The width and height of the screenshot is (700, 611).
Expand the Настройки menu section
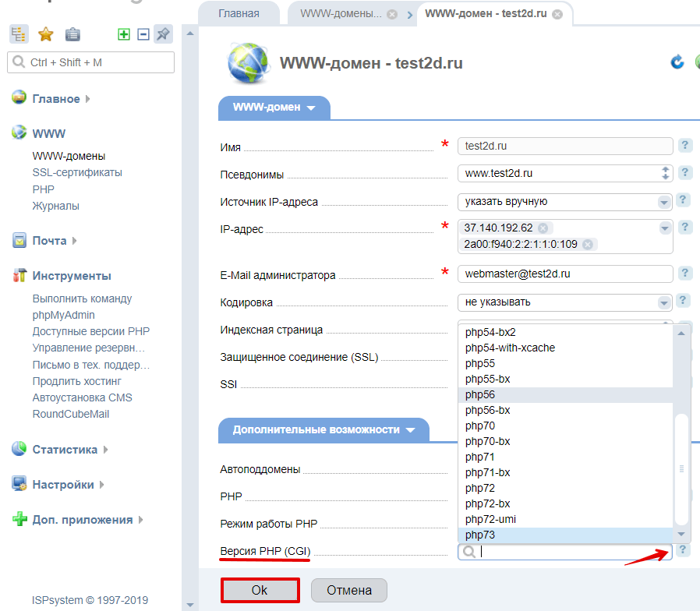click(x=102, y=485)
